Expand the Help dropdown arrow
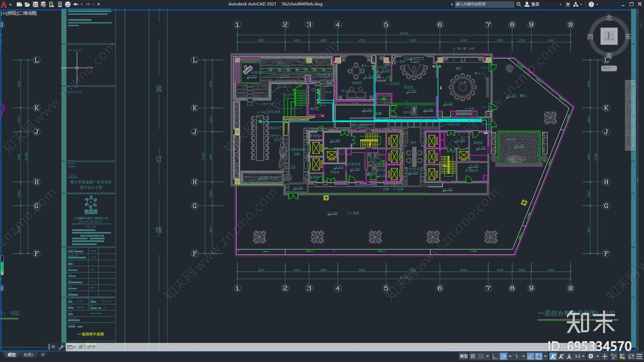The image size is (644, 362). [x=597, y=4]
